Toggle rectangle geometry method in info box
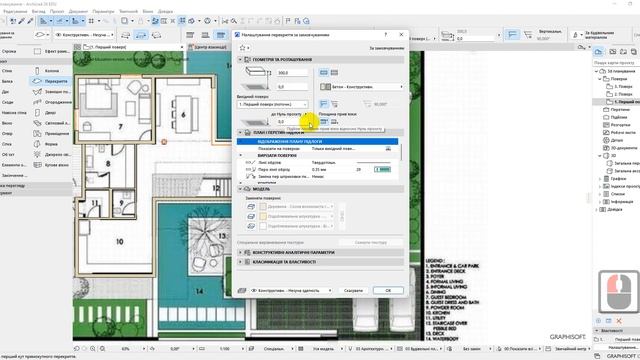Screen dimensions: 640x360 point(141,35)
